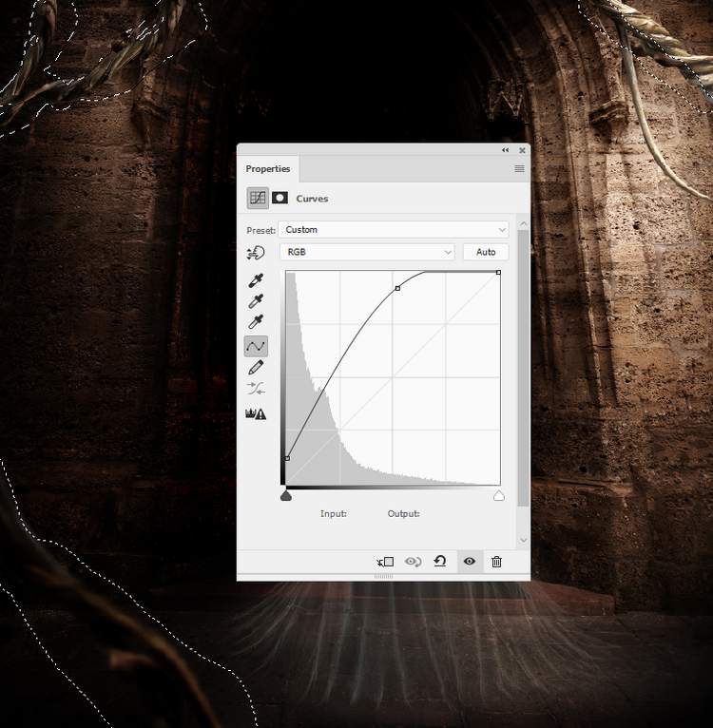Delete the Curves adjustment layer
This screenshot has height=728, width=713.
tap(496, 562)
